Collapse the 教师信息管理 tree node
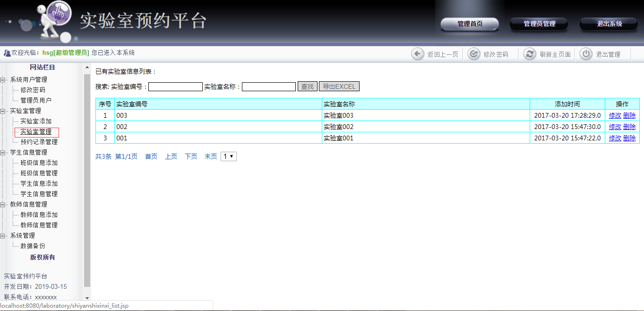The width and height of the screenshot is (644, 311). (2, 204)
